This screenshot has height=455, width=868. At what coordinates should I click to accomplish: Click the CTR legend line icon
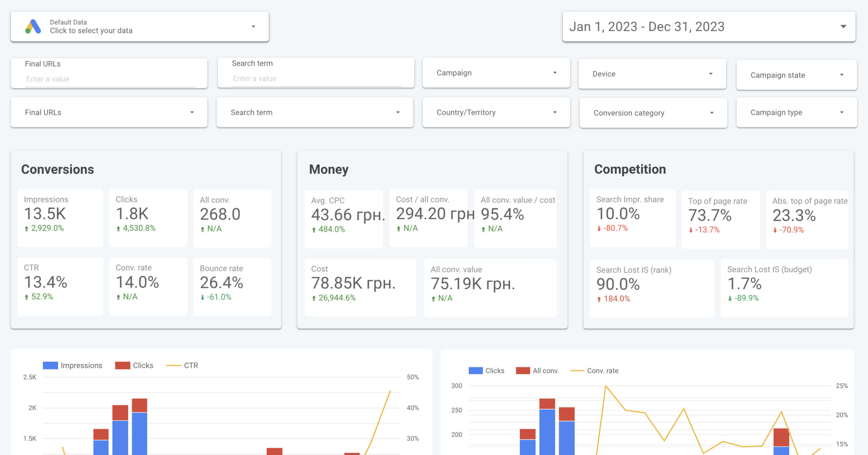tap(174, 366)
